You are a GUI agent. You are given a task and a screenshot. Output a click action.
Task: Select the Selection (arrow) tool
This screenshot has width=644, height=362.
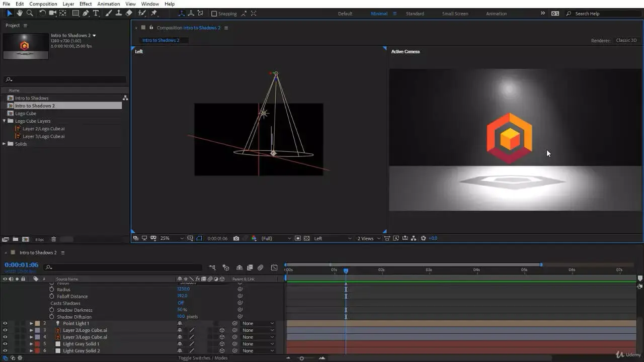pos(10,13)
